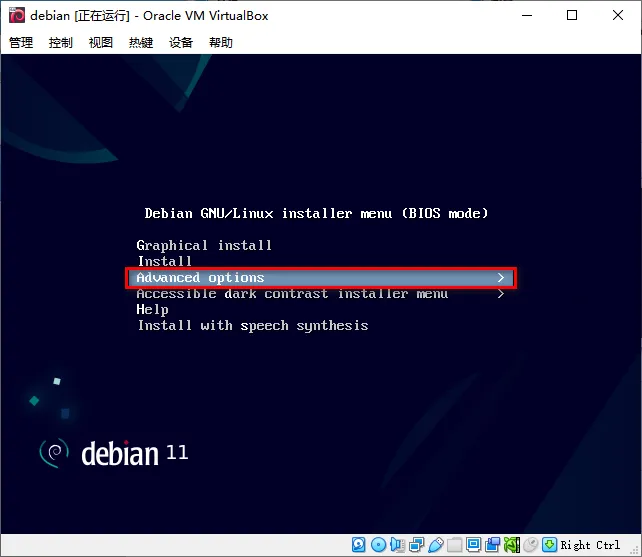
Task: Open the 控制 menu
Action: click(61, 42)
